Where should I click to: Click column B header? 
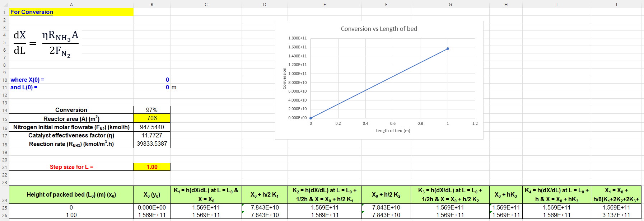[x=152, y=4]
